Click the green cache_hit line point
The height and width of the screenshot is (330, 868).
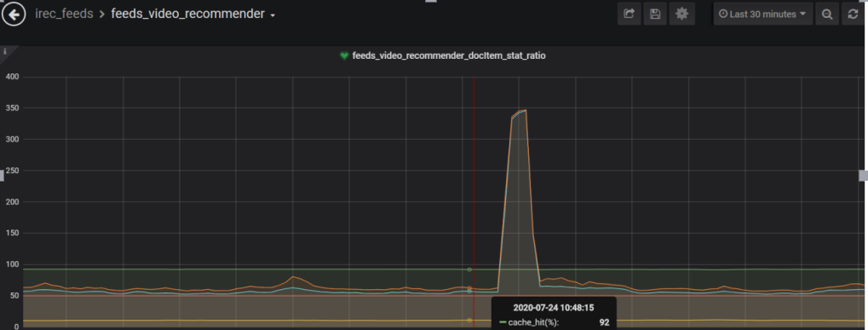[469, 269]
